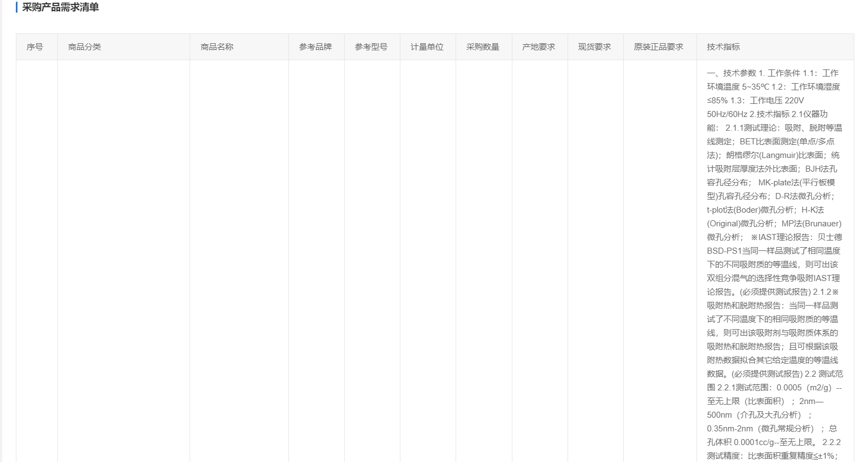The height and width of the screenshot is (462, 868).
Task: Click the 序号 column header
Action: tap(35, 47)
